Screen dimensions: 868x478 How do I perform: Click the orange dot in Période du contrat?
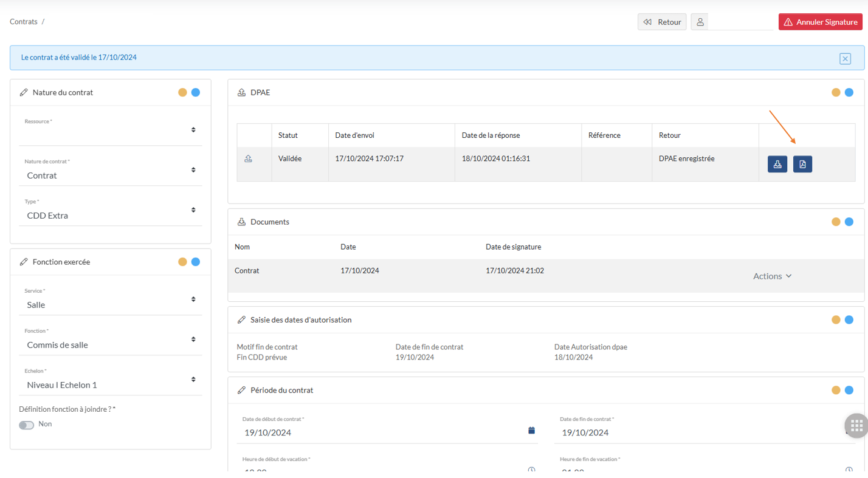click(x=836, y=390)
